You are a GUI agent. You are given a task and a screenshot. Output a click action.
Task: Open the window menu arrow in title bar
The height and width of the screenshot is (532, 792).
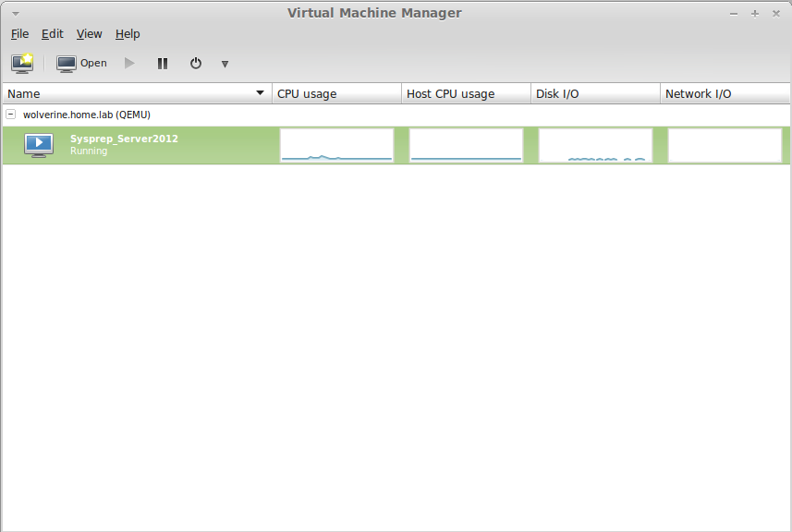coord(15,14)
